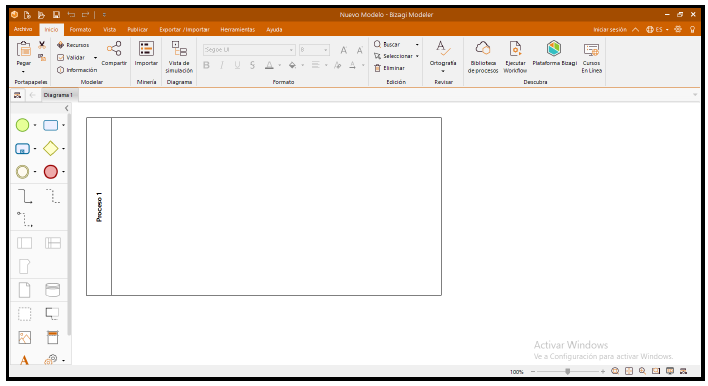The width and height of the screenshot is (708, 386).
Task: Select the custom artifacts gear icon
Action: click(51, 359)
